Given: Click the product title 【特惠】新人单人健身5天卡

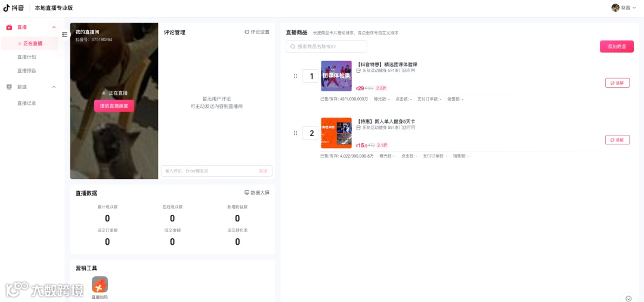Looking at the screenshot, I should tap(385, 122).
